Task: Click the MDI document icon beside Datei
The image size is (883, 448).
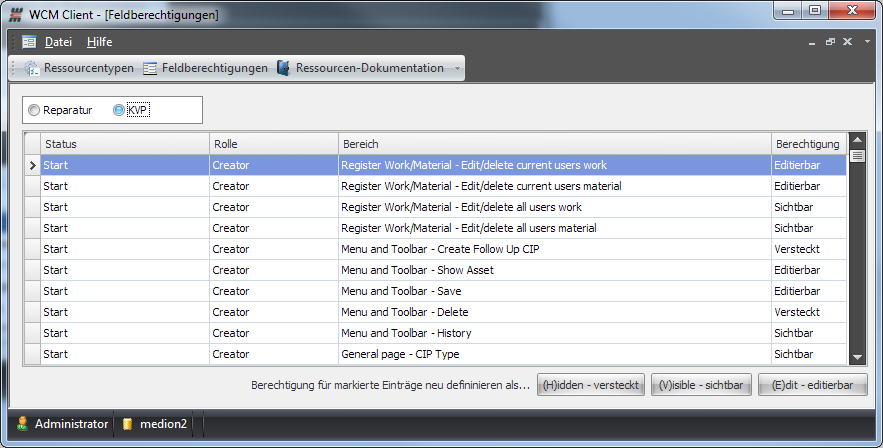Action: [x=29, y=42]
